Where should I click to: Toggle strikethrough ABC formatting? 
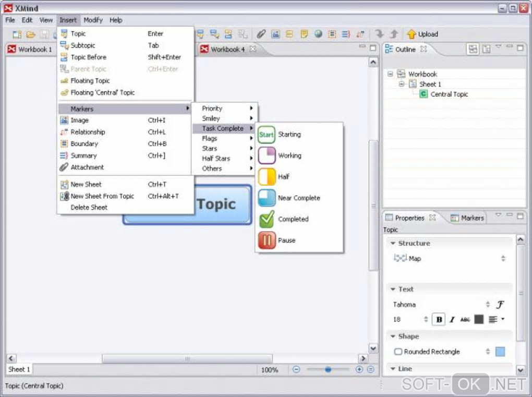pyautogui.click(x=465, y=320)
